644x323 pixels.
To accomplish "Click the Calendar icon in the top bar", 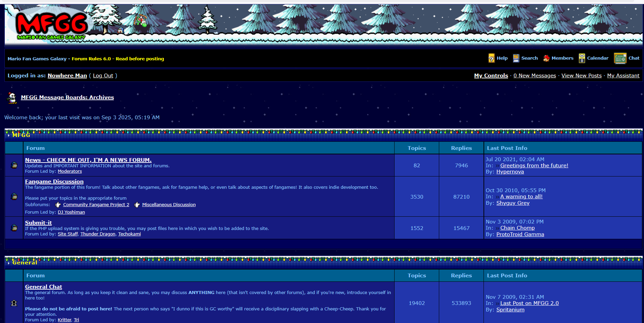I will [x=582, y=58].
